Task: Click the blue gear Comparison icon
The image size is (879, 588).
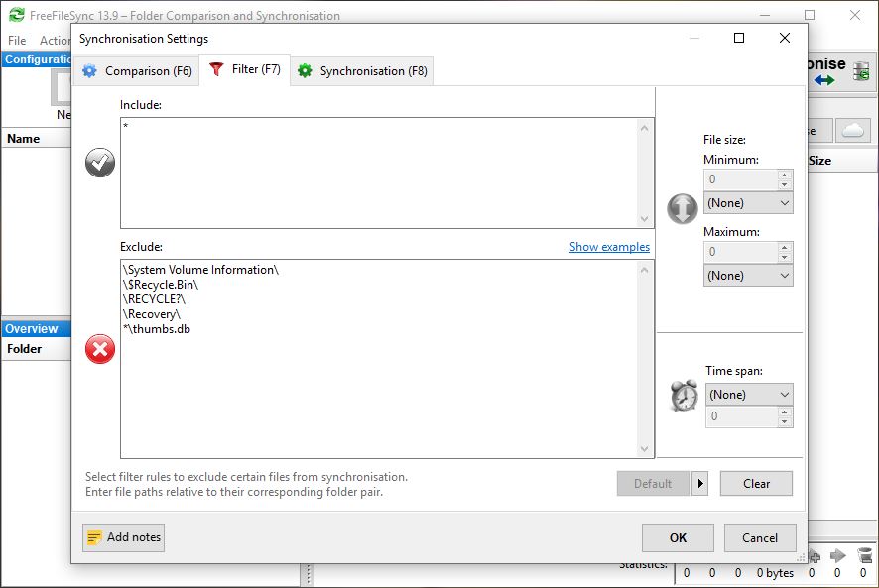Action: tap(89, 71)
